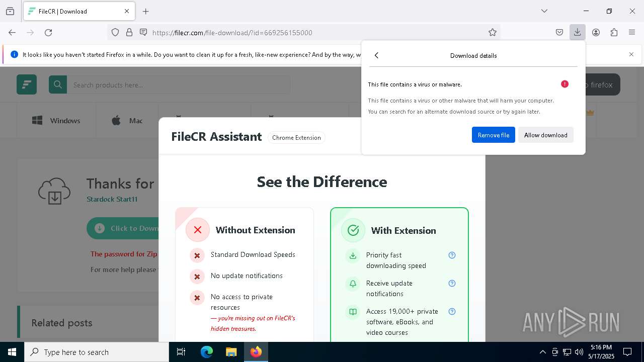Open the Mac category menu

coord(127,121)
